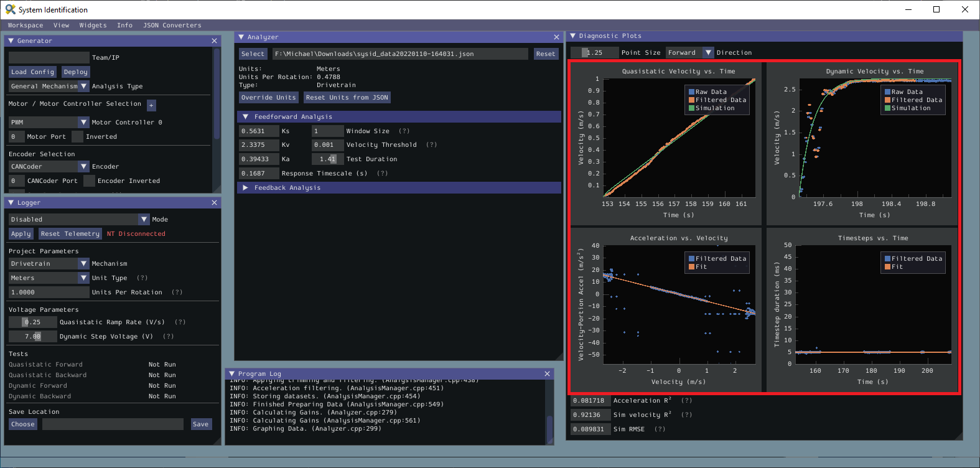Open the Drivetrain Mechanism dropdown
Image resolution: width=980 pixels, height=468 pixels.
84,264
